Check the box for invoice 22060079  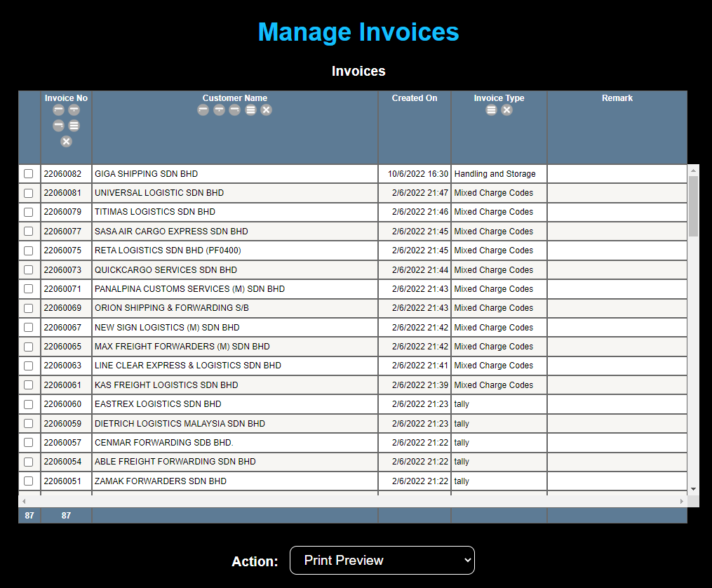tap(29, 212)
